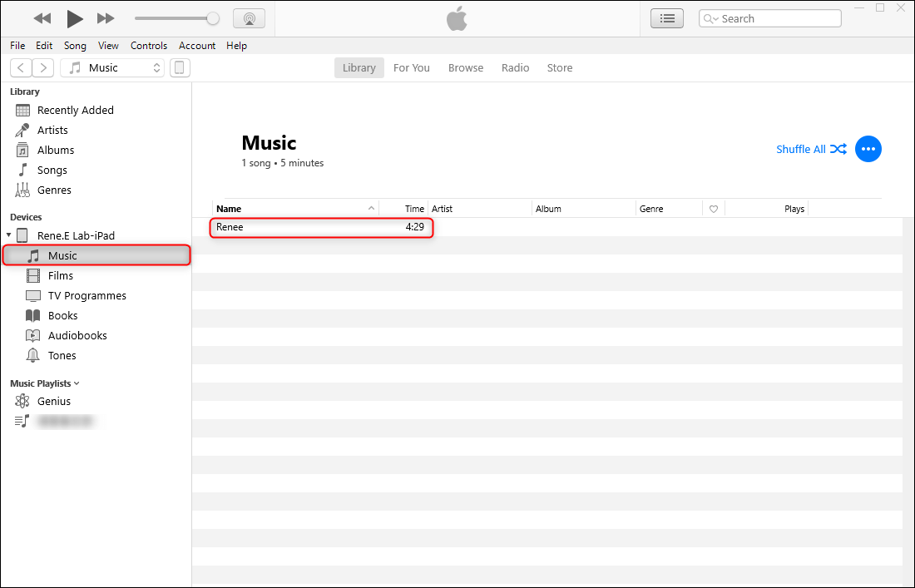Sort by the Album column header

584,209
